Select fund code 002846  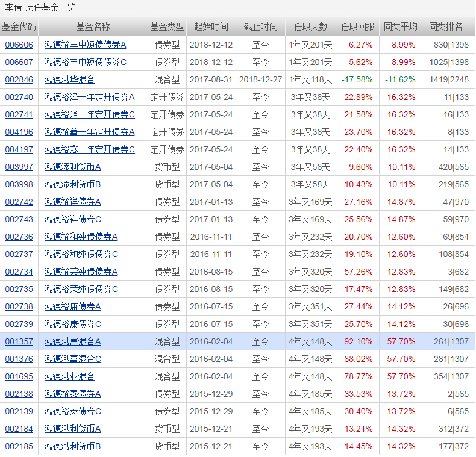[19, 79]
